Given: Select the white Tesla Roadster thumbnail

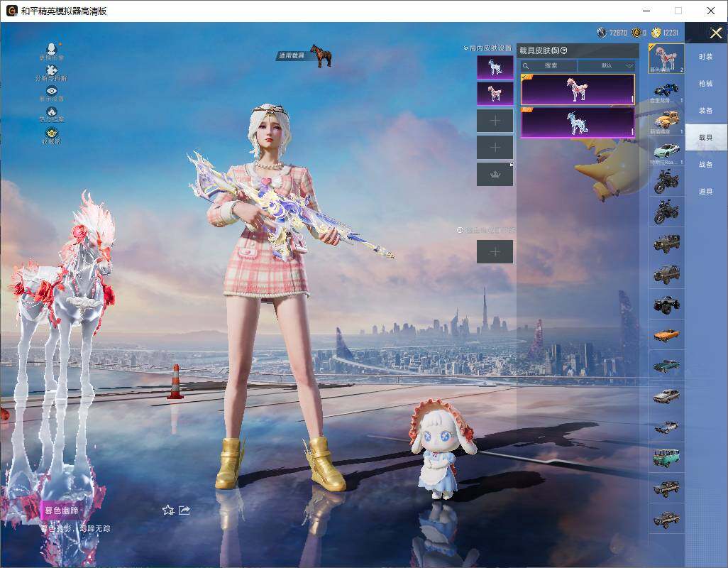Looking at the screenshot, I should click(666, 152).
